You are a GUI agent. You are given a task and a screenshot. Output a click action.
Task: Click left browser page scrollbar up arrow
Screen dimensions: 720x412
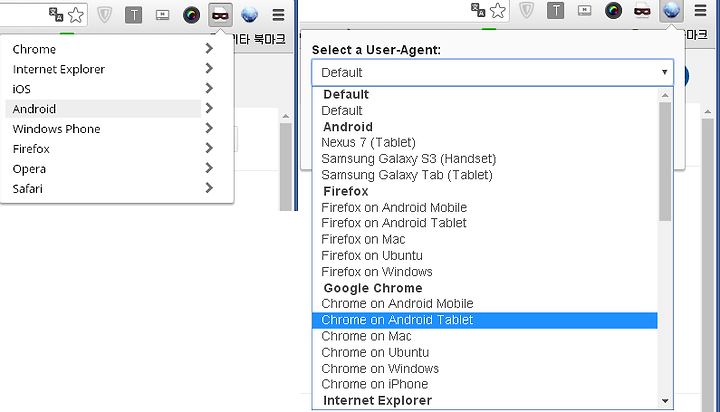tap(286, 116)
